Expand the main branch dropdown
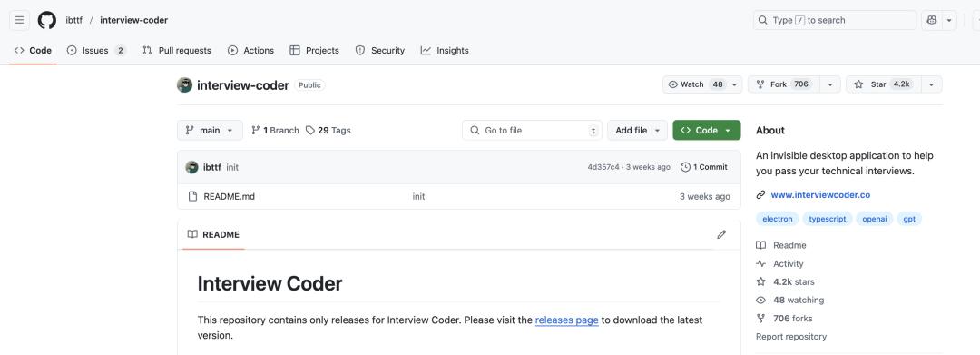The width and height of the screenshot is (980, 355). [210, 130]
